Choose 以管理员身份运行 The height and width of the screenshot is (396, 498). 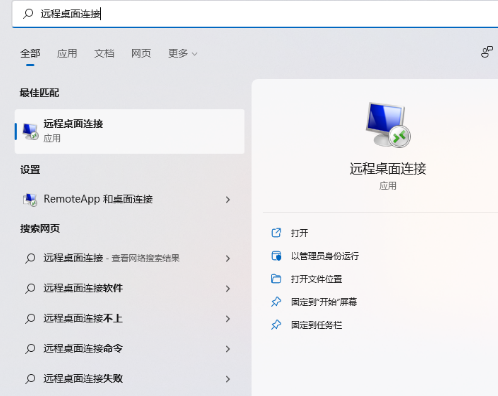coord(325,256)
